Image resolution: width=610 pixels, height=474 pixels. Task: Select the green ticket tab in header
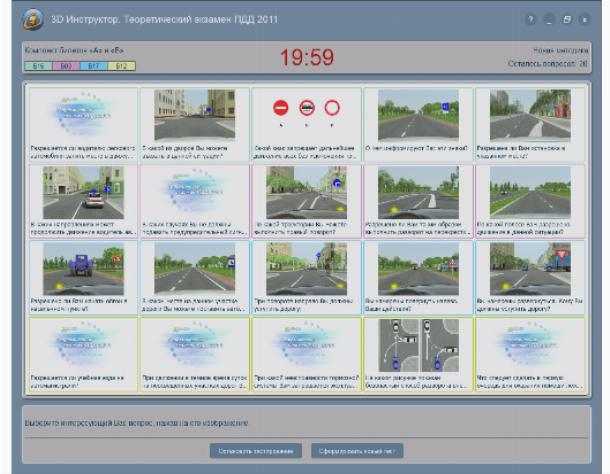tap(38, 66)
